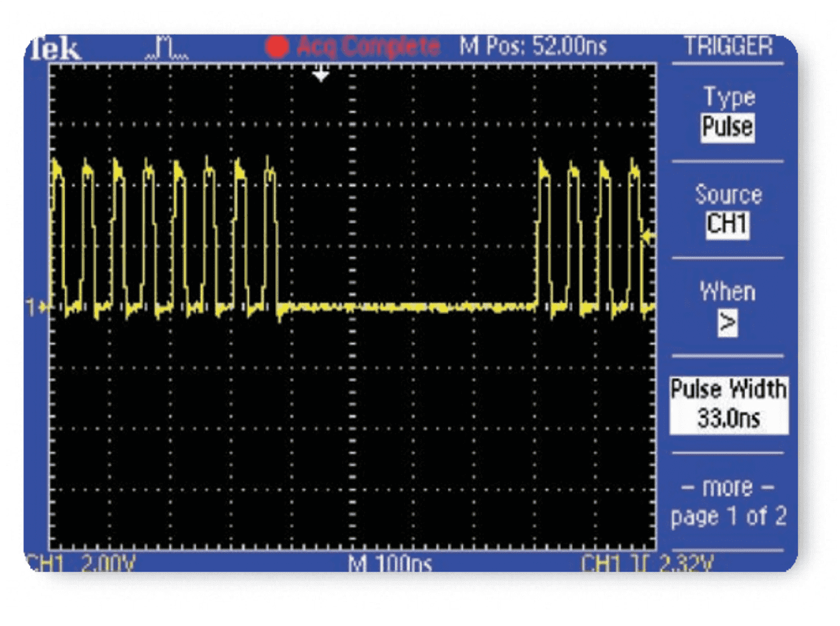840x626 pixels.
Task: Click the yellow trigger level arrow marker
Action: [x=648, y=236]
